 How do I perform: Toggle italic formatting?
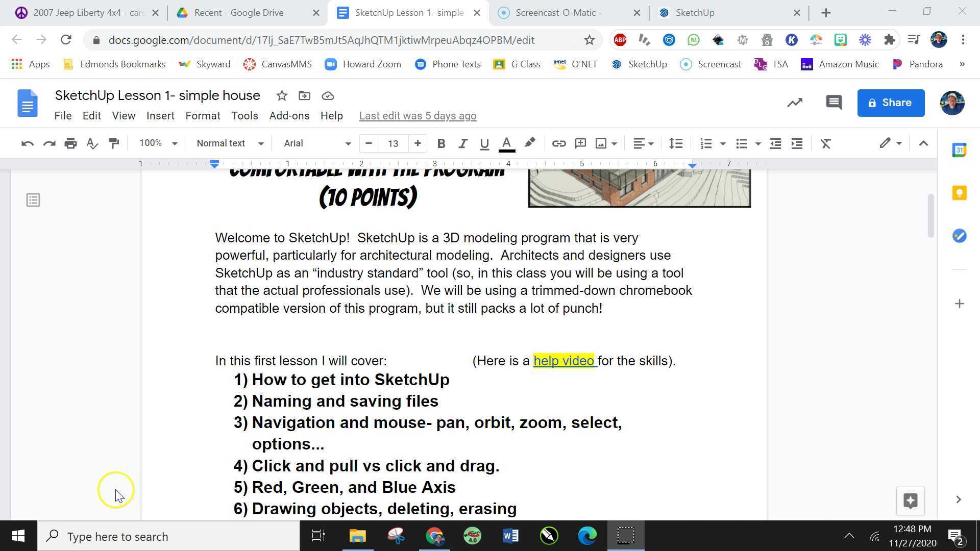click(462, 143)
